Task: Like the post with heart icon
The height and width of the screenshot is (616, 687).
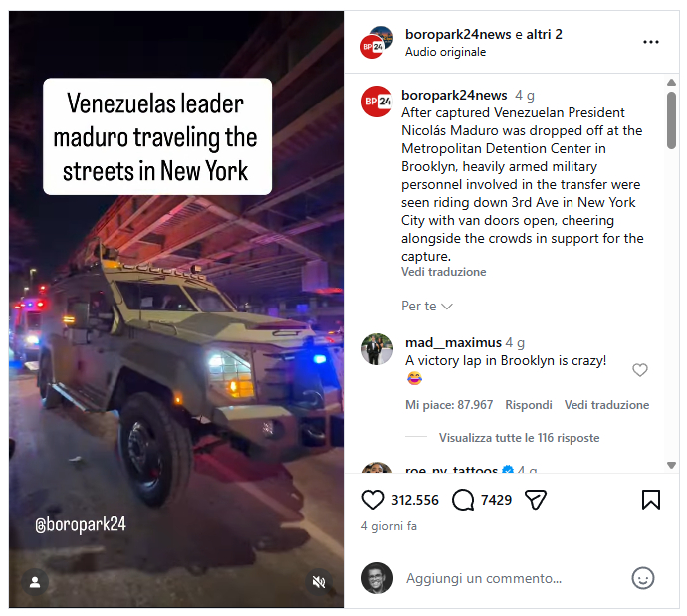Action: coord(372,500)
